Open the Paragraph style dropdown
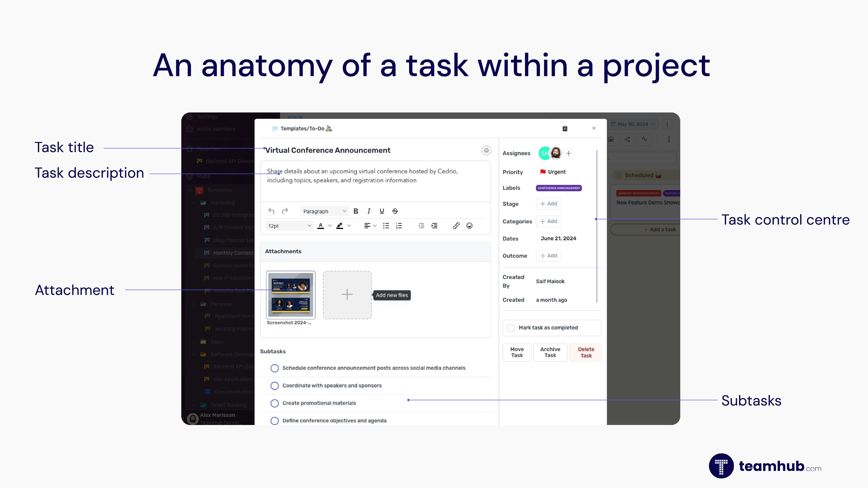 pyautogui.click(x=324, y=211)
